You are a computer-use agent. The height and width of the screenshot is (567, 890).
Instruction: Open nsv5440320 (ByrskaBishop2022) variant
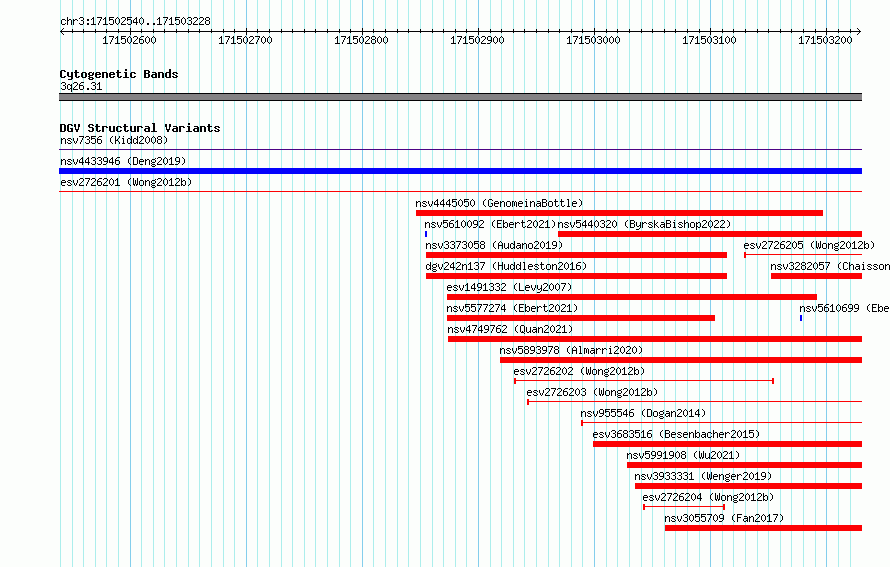pyautogui.click(x=644, y=224)
